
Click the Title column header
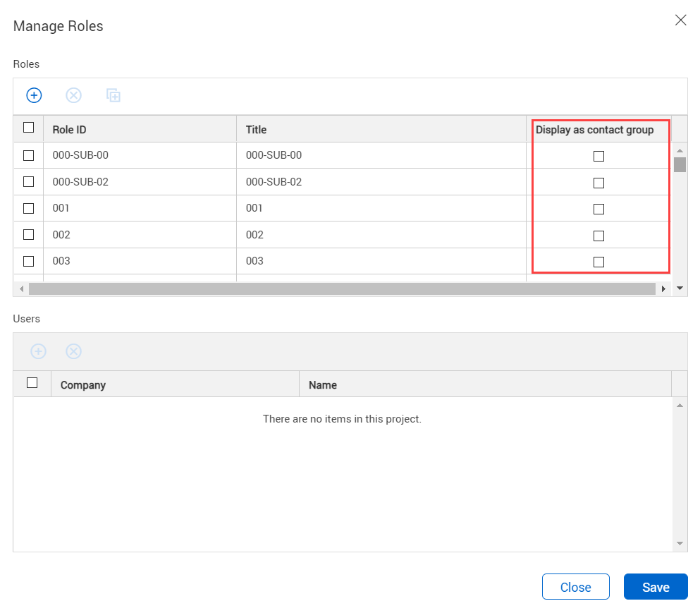[256, 130]
